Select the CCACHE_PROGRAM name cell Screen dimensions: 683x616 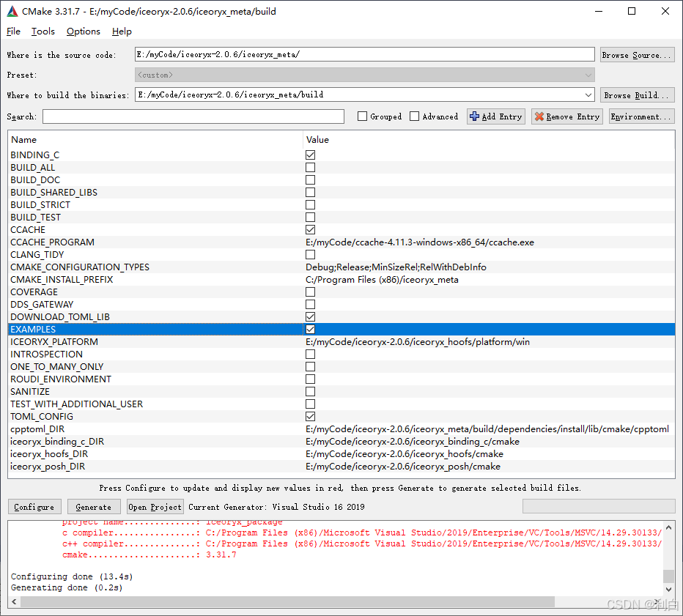pos(52,242)
